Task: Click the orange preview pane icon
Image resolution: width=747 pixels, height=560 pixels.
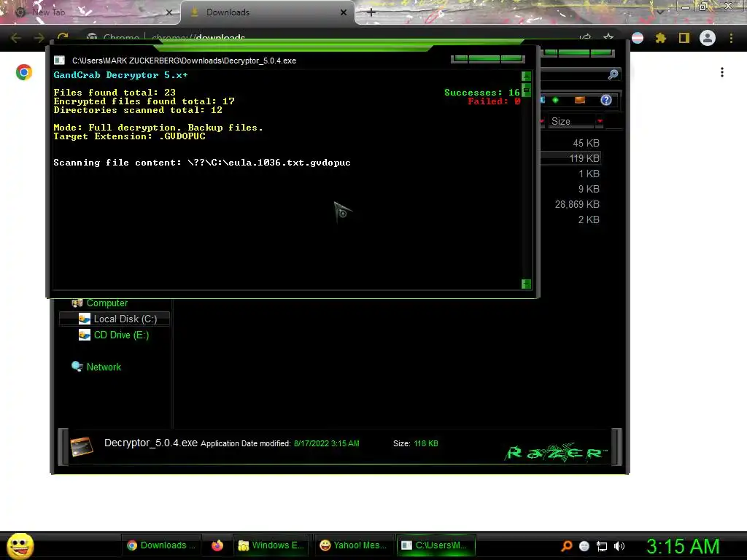Action: (580, 100)
